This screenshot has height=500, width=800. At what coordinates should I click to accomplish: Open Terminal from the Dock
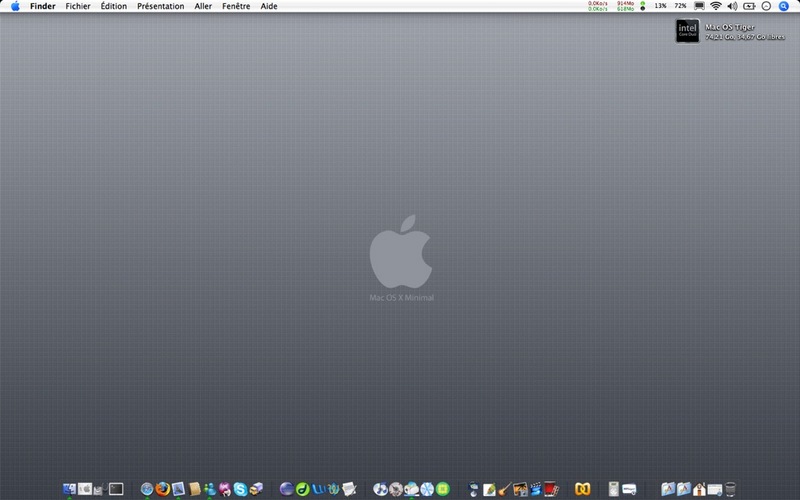point(116,489)
